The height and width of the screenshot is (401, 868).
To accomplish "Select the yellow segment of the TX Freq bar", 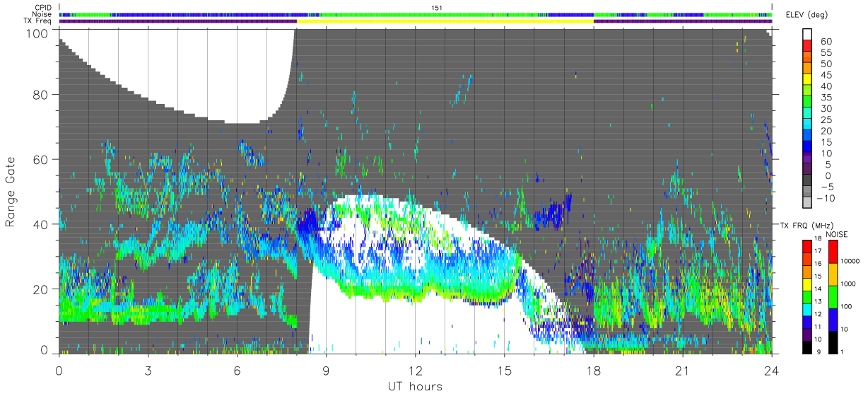I will 445,21.
